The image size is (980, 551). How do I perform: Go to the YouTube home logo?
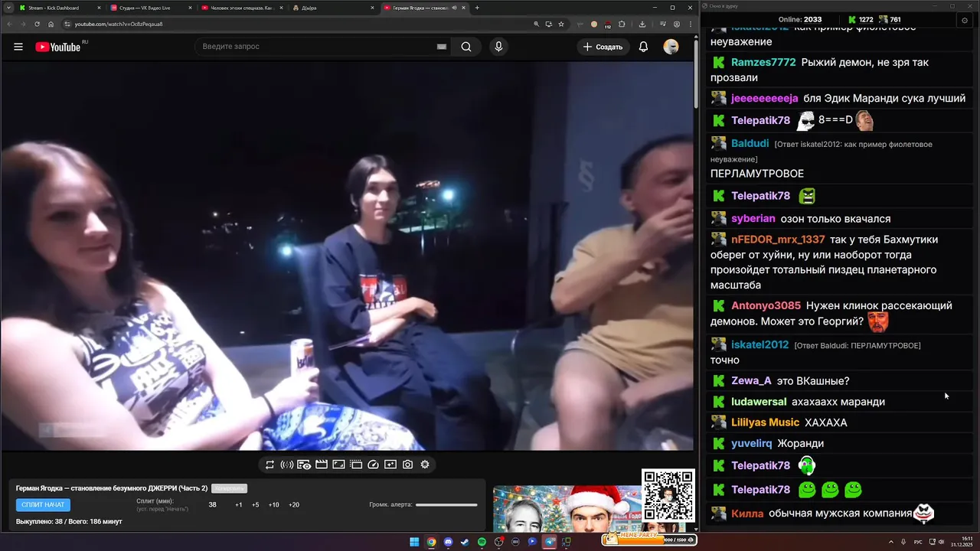click(60, 47)
